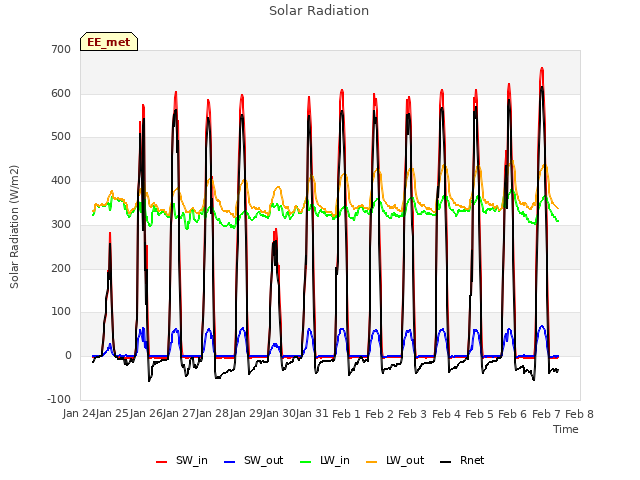The height and width of the screenshot is (480, 640).
Task: Click the 600 y-axis tick label
Action: tap(61, 93)
